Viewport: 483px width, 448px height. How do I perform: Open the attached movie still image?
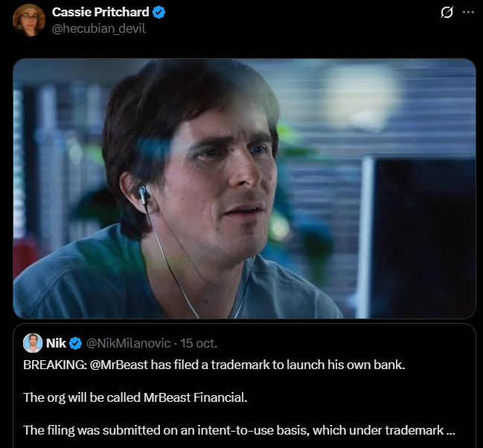tap(244, 188)
